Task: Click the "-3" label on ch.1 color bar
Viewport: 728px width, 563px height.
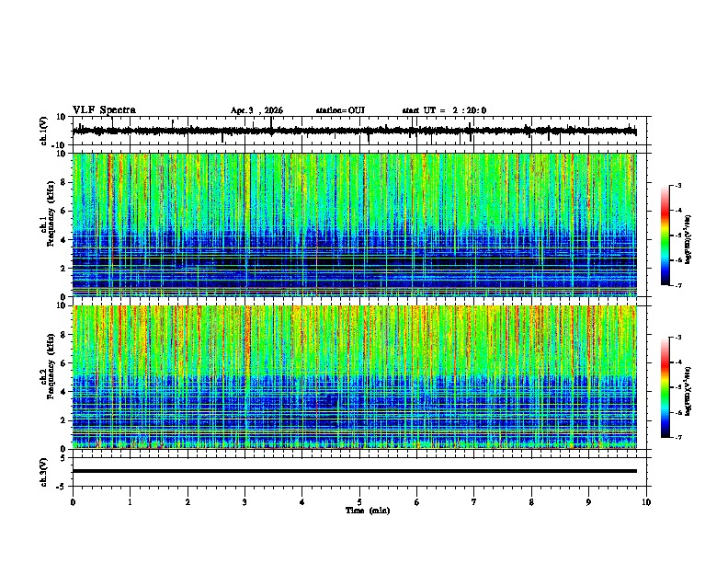Action: click(x=677, y=185)
